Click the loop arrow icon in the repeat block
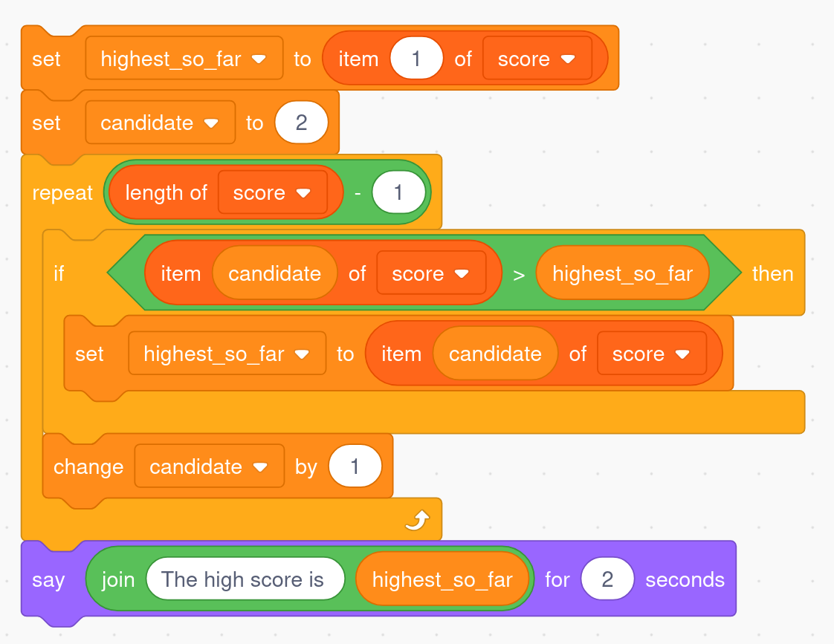This screenshot has height=644, width=834. pos(417,521)
